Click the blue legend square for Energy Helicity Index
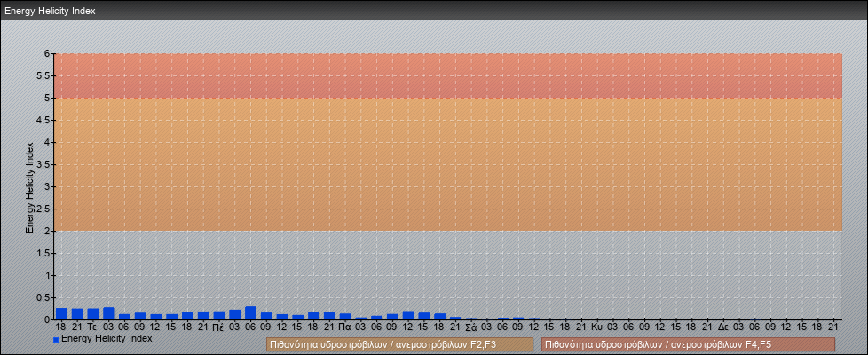The image size is (868, 355). 56,339
